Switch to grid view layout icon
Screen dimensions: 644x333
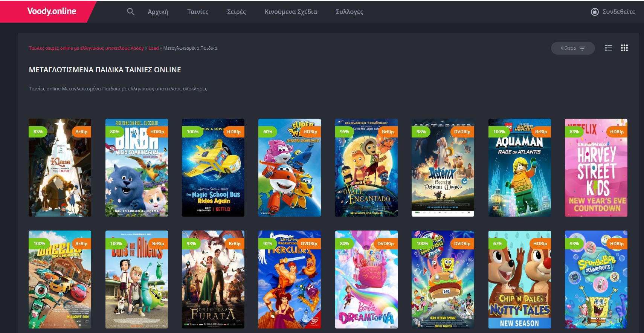click(x=624, y=48)
